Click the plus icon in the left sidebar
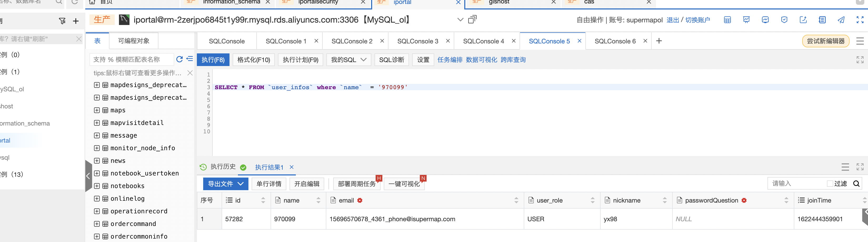The height and width of the screenshot is (242, 868). coord(76,21)
